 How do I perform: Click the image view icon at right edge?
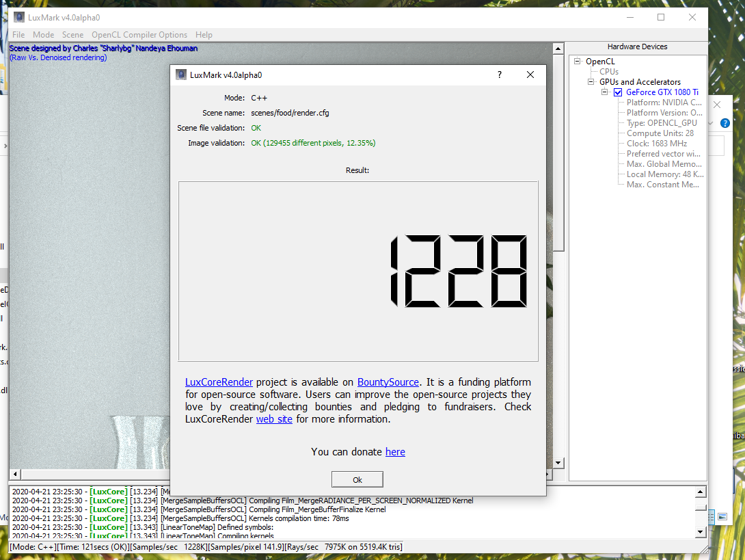(722, 516)
